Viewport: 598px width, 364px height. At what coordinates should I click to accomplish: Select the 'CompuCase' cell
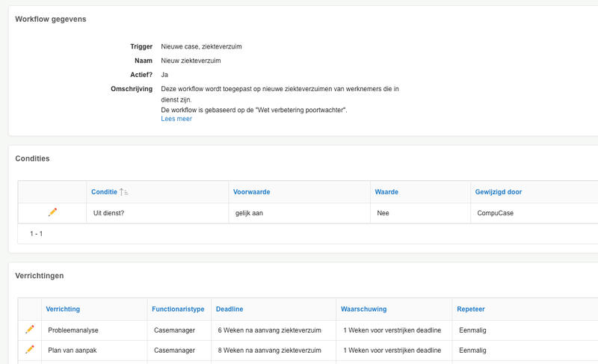point(534,213)
